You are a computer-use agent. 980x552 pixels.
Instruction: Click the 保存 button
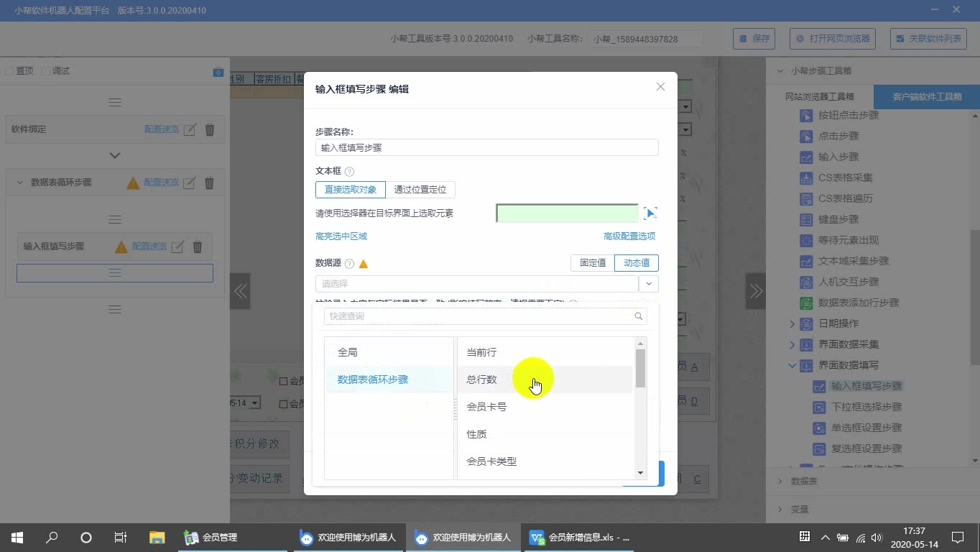pos(754,39)
